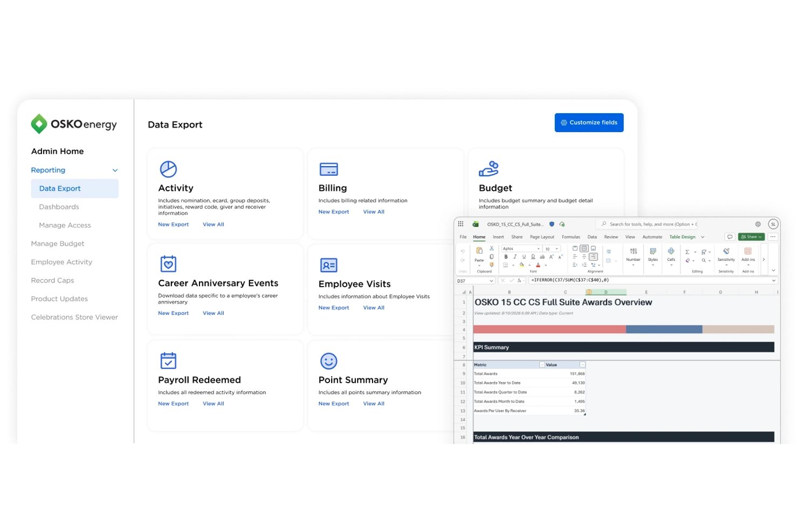This screenshot has width=798, height=532.
Task: Switch to the Insert tab in Excel
Action: (498, 237)
